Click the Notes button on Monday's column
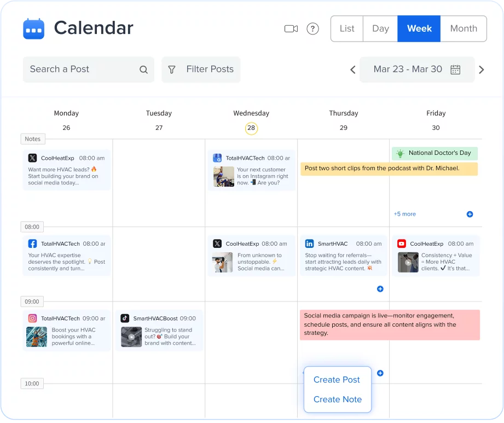 click(x=32, y=139)
